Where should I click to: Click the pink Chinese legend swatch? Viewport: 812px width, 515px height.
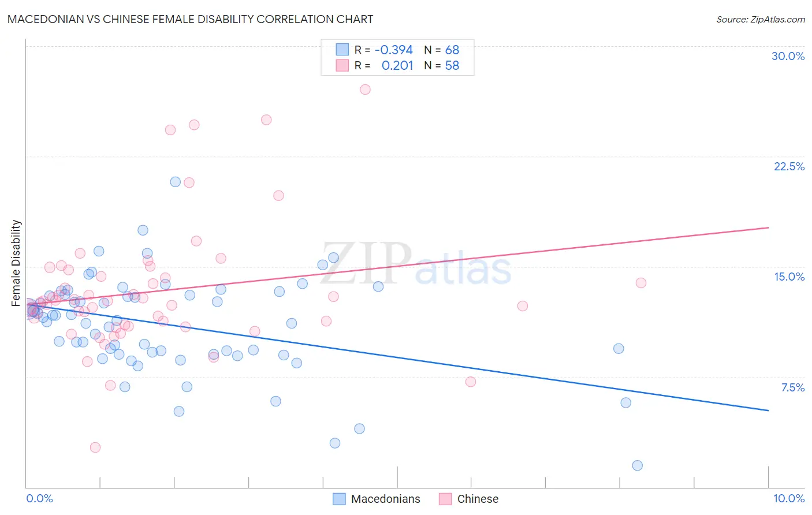[445, 499]
